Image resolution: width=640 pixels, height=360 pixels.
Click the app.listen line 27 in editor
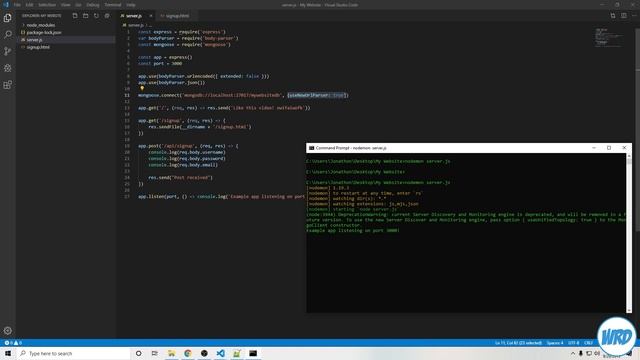[x=222, y=196]
